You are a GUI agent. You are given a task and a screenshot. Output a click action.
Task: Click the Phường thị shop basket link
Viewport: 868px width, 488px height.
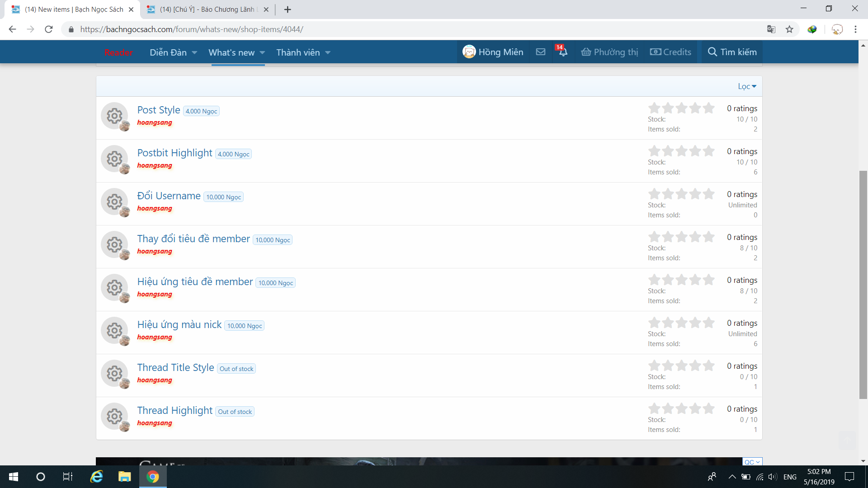tap(609, 52)
